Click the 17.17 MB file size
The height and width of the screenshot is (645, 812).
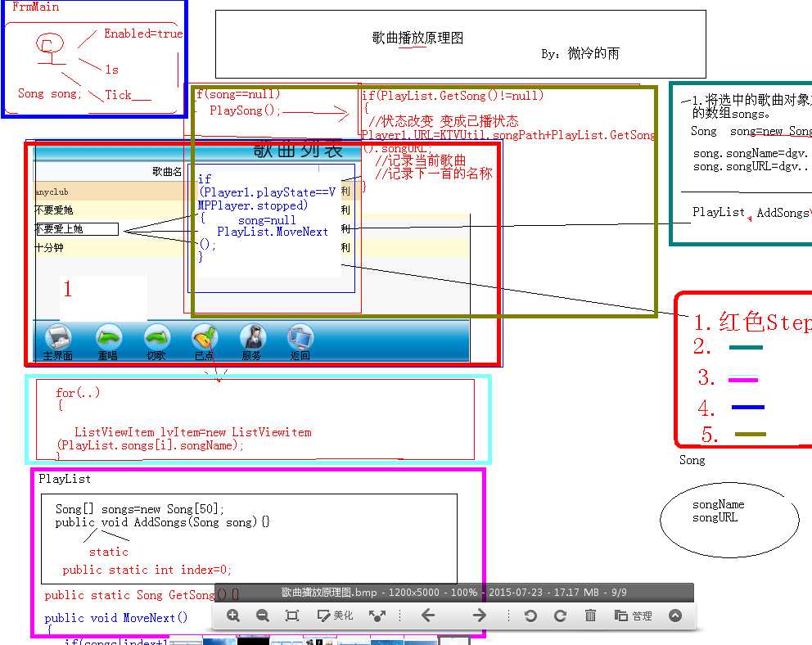click(x=576, y=592)
